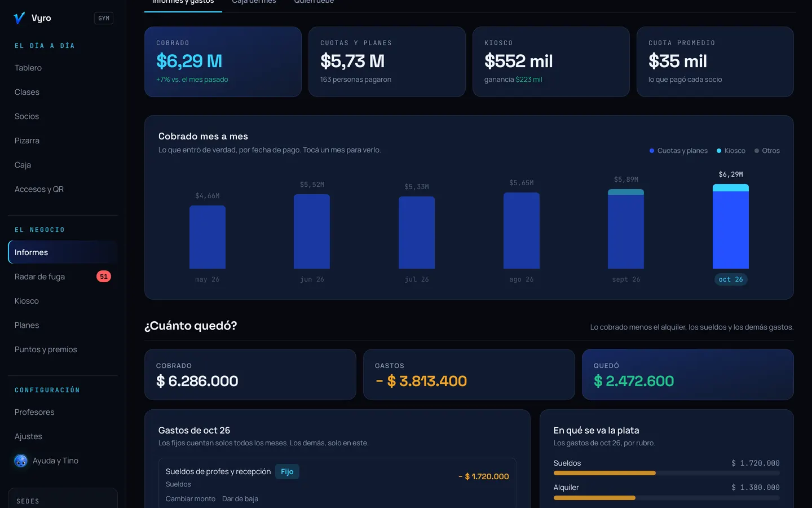Click the Cuota promedio $35 mil card

coord(715,62)
